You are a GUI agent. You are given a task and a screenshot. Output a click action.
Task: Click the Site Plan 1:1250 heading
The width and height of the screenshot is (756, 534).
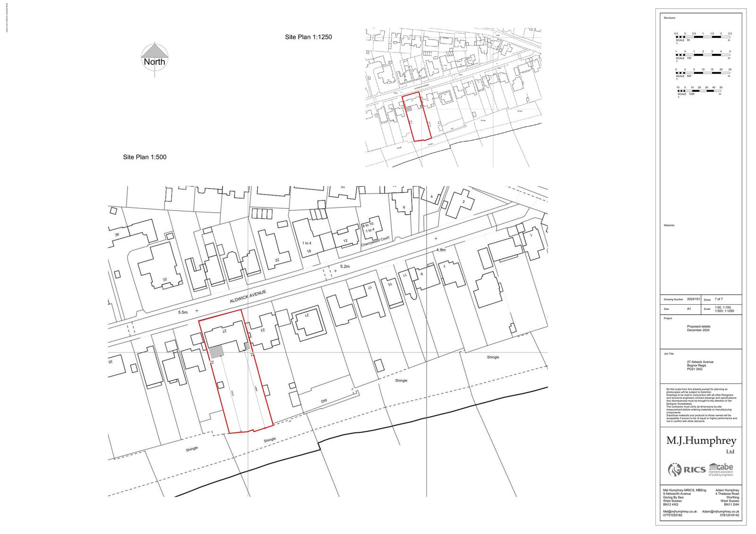(x=308, y=37)
